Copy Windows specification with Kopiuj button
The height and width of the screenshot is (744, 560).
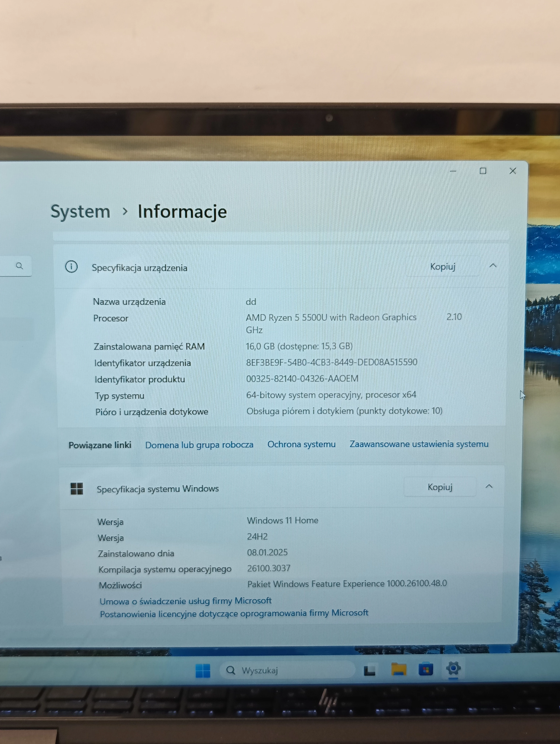pyautogui.click(x=440, y=487)
